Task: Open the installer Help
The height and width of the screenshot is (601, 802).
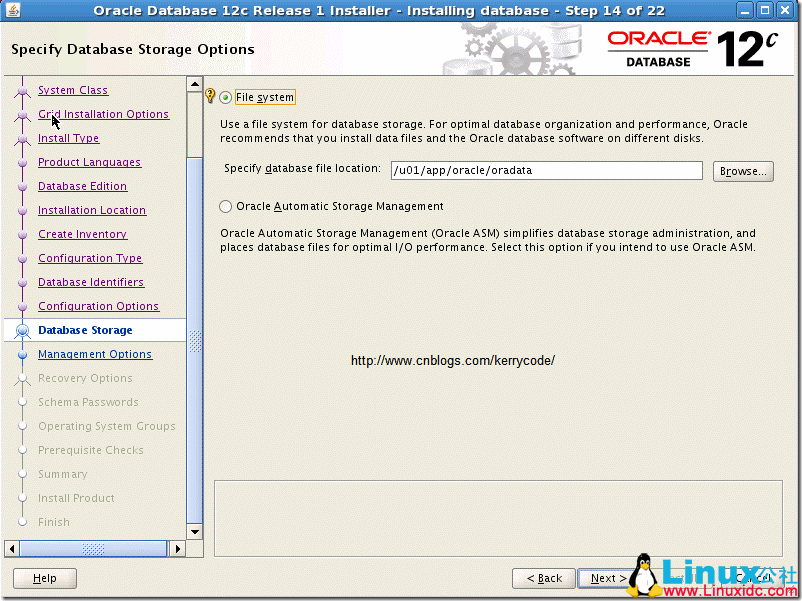Action: pyautogui.click(x=44, y=578)
